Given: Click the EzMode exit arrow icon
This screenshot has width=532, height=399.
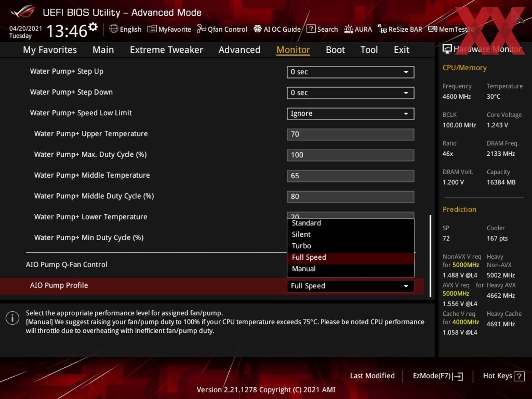Looking at the screenshot, I should (x=458, y=376).
